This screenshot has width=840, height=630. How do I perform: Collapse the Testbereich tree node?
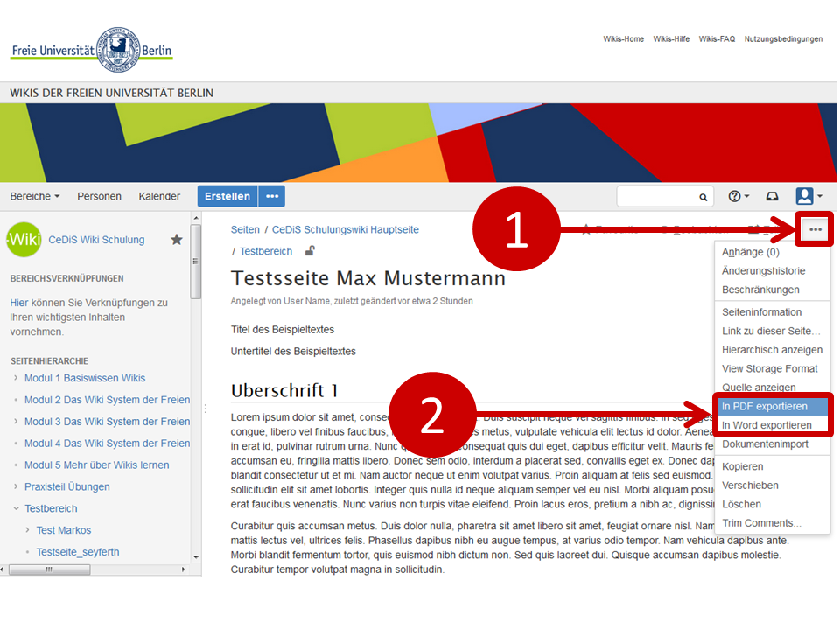[x=16, y=508]
